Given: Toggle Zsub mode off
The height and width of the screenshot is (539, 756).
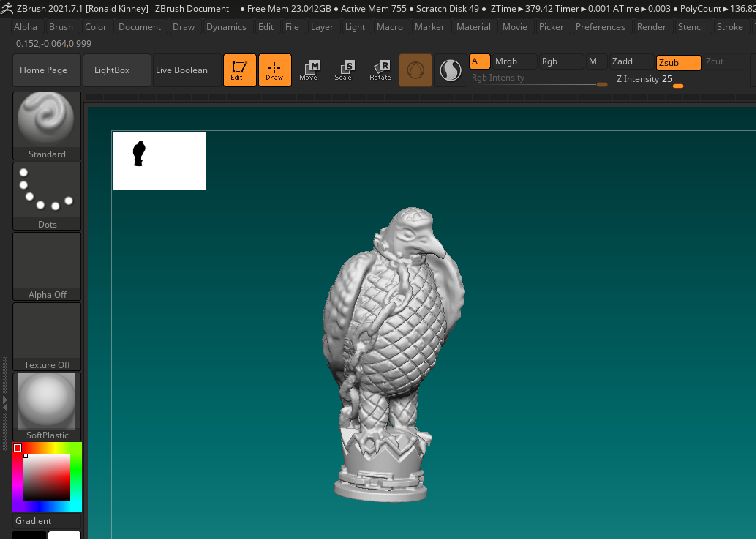Looking at the screenshot, I should (678, 63).
